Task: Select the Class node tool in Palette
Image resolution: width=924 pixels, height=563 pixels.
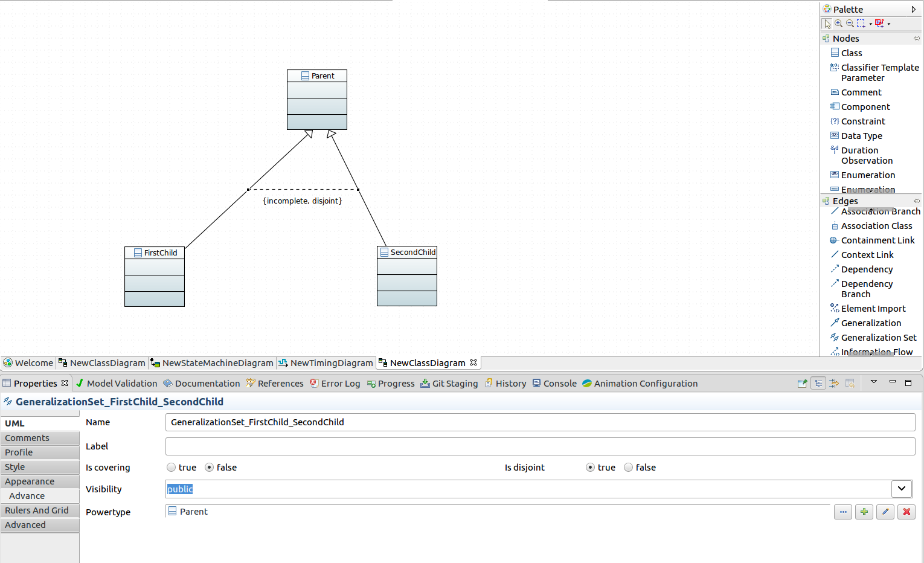Action: (851, 53)
